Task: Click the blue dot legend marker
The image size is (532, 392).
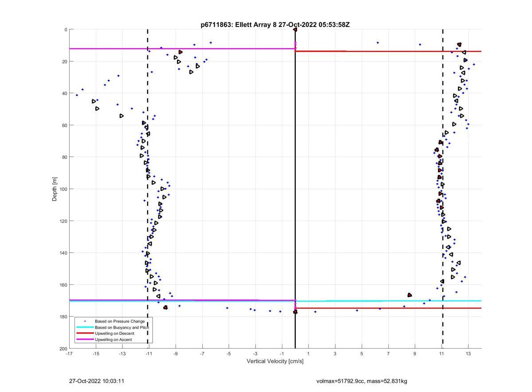Action: click(x=85, y=321)
